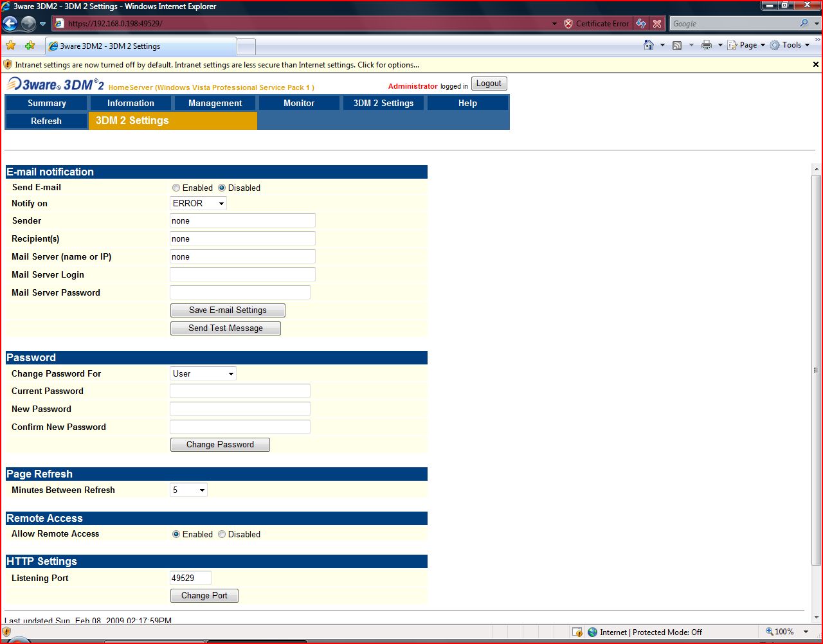This screenshot has height=644, width=823.
Task: Open the Home button dropdown arrow
Action: coord(662,45)
